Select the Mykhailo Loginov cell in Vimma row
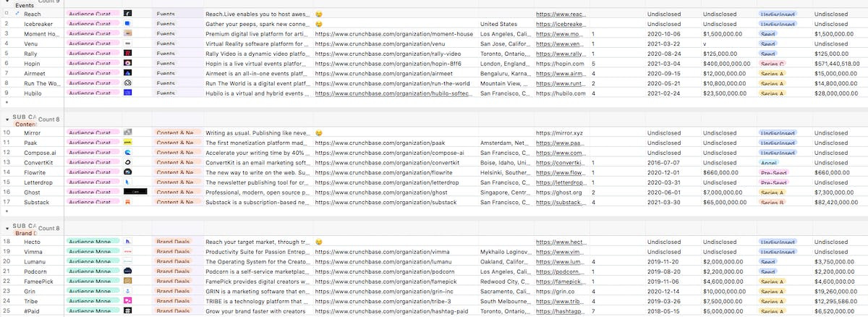 click(x=505, y=251)
